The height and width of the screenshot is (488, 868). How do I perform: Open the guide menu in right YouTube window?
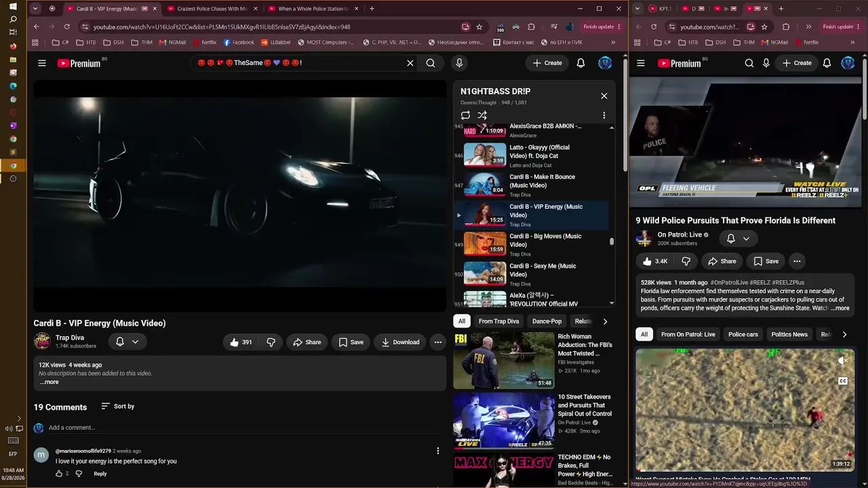point(641,63)
